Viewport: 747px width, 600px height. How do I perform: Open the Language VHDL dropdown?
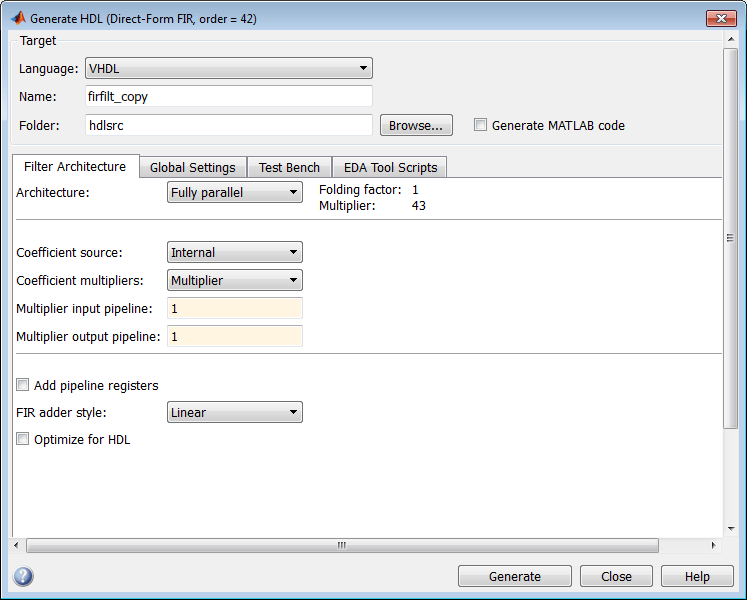click(x=228, y=68)
